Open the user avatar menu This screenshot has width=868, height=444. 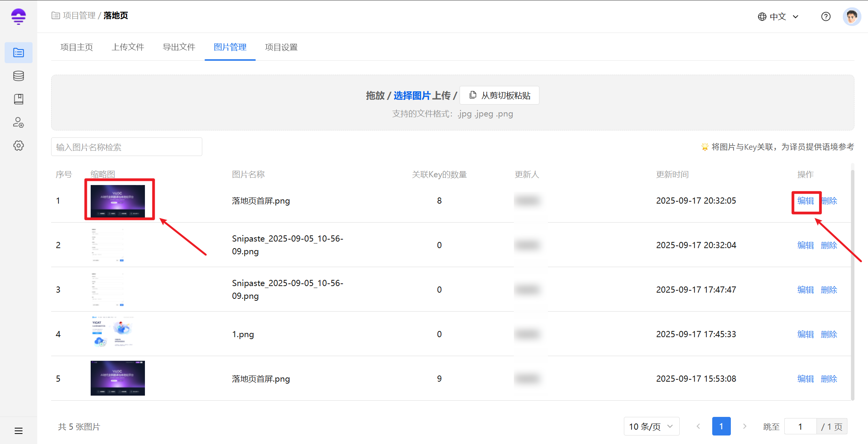coord(851,16)
